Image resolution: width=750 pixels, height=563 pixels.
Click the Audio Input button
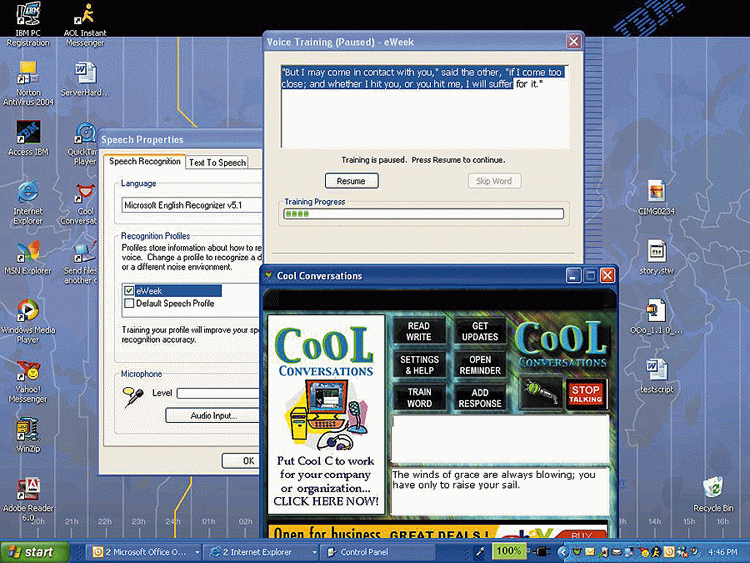point(213,416)
